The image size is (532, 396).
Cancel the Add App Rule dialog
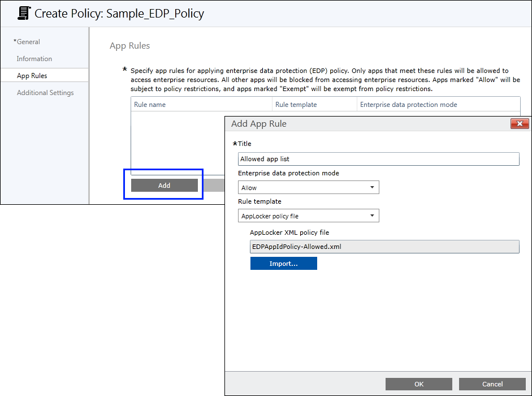pos(492,384)
